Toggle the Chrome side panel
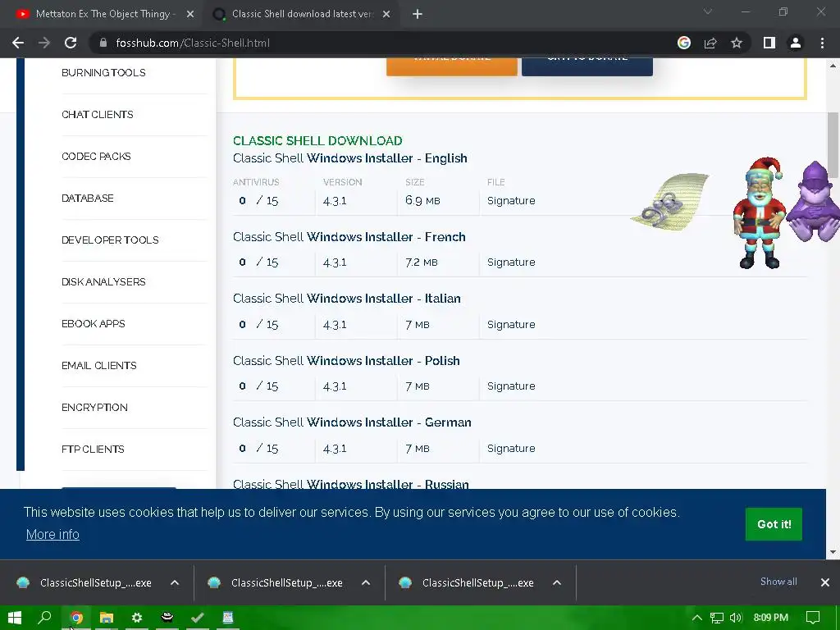 (x=769, y=43)
